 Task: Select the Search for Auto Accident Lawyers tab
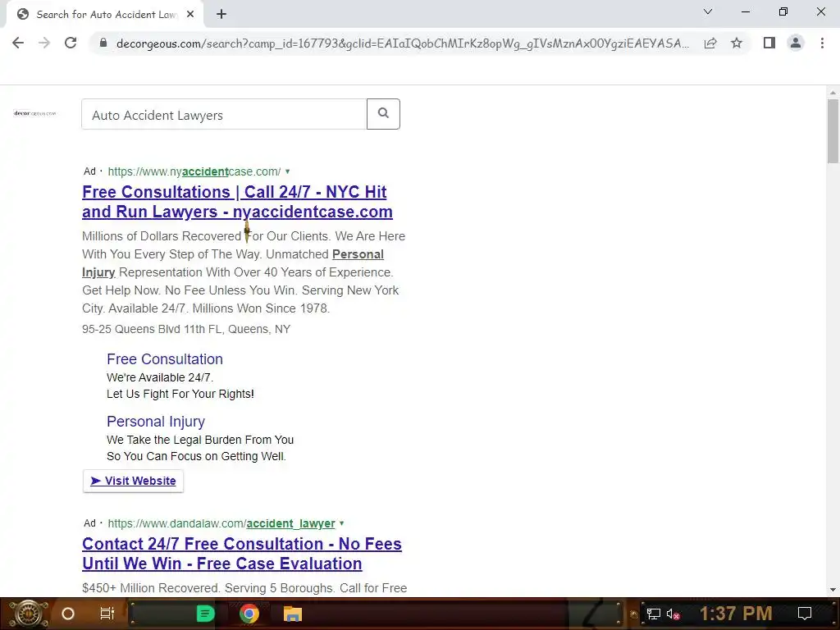(x=104, y=15)
